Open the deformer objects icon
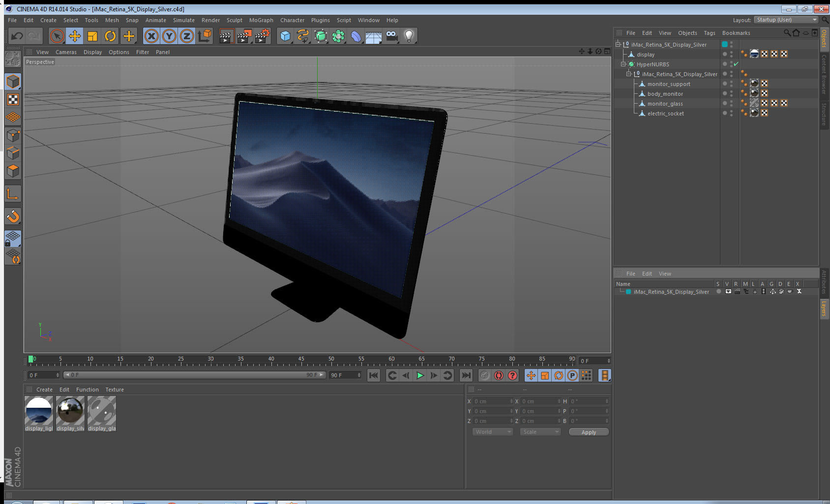Image resolution: width=830 pixels, height=504 pixels. coord(356,36)
